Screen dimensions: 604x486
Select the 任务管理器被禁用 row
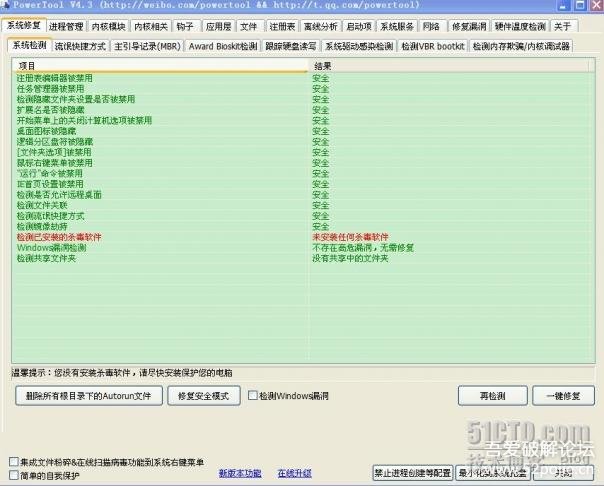304,89
